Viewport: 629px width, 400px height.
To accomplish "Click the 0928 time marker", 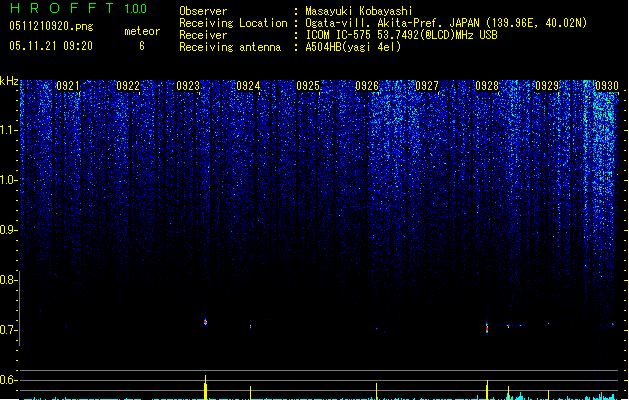I will (x=487, y=86).
